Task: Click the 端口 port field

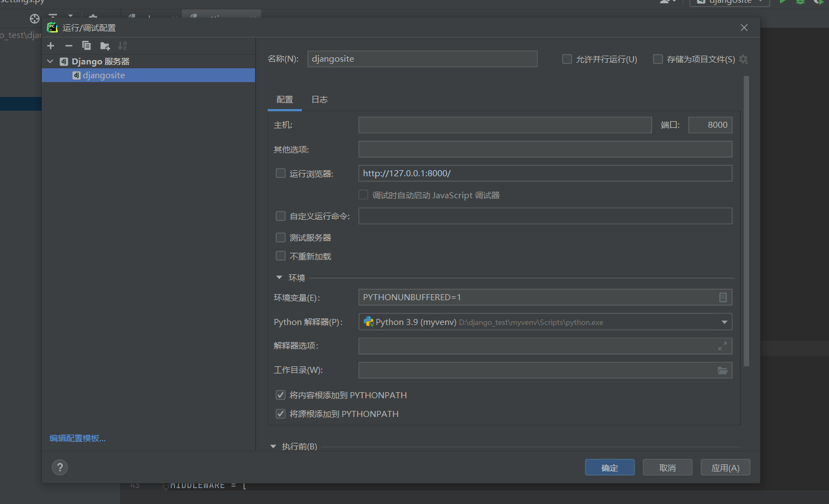Action: coord(711,125)
